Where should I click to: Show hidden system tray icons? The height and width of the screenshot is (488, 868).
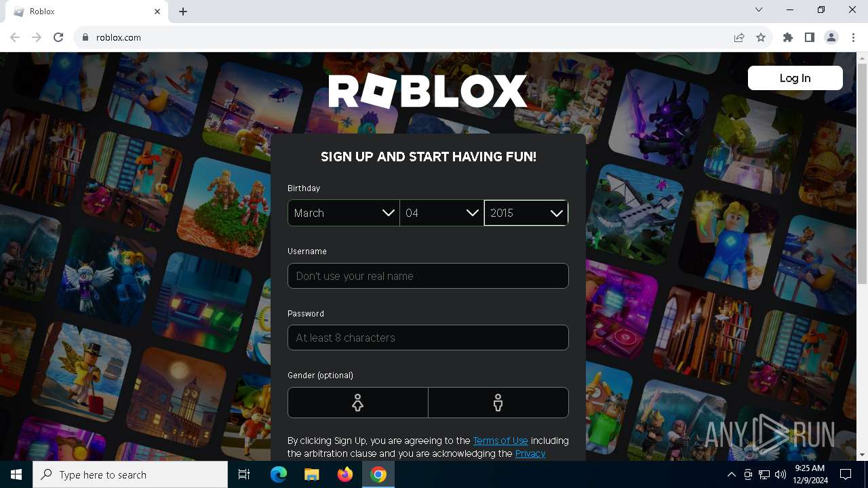click(x=731, y=474)
